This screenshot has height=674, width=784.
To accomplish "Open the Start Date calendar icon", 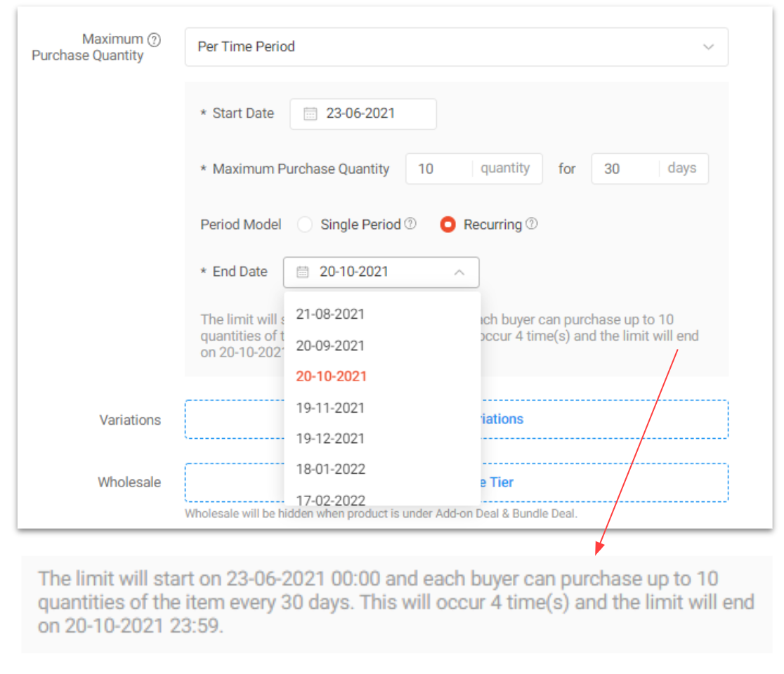I will pos(310,114).
